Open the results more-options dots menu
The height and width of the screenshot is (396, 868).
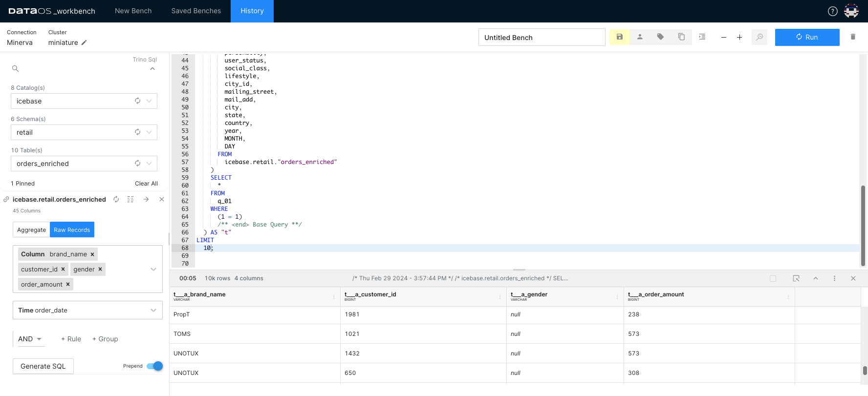pyautogui.click(x=834, y=278)
